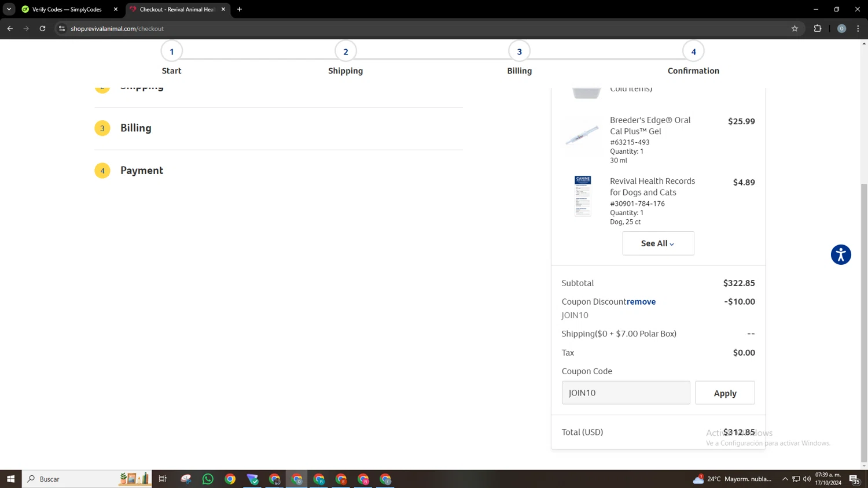
Task: Open site information icon in address bar
Action: (x=62, y=28)
